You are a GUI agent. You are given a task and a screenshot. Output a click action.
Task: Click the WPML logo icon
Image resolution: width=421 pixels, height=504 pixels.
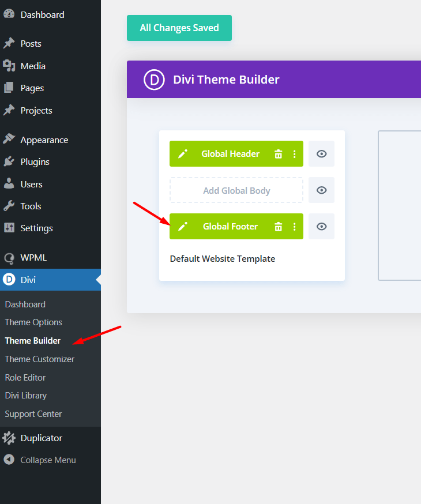pos(9,258)
